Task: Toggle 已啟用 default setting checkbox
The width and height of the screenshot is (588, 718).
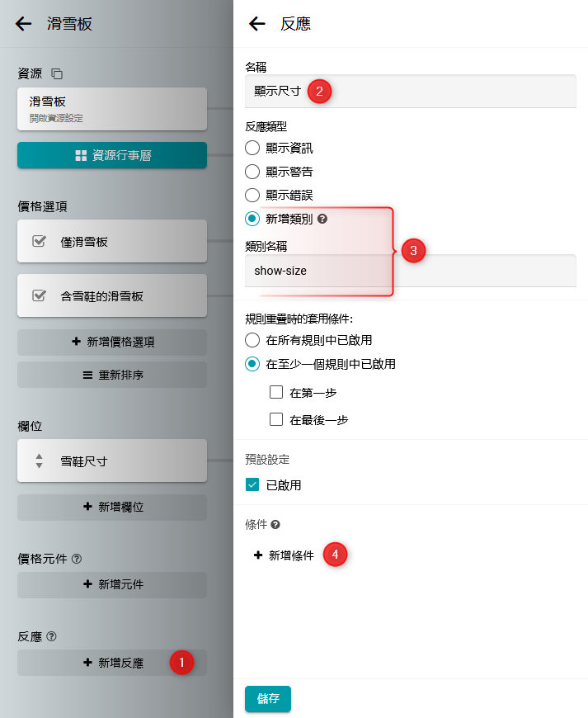Action: (252, 485)
